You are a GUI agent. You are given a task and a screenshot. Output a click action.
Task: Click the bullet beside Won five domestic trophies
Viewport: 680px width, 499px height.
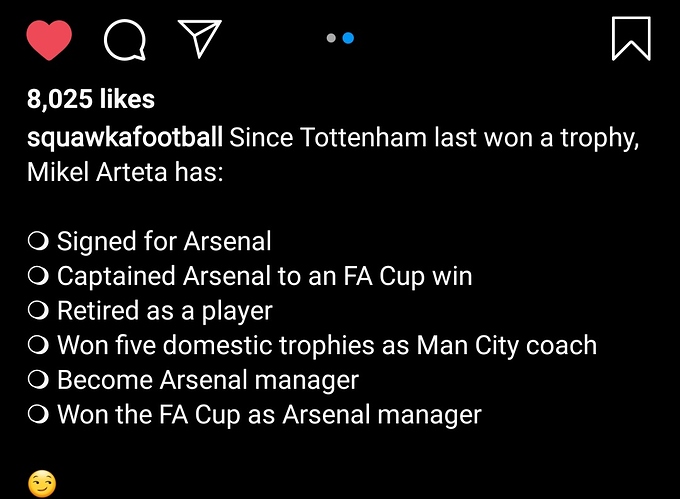click(x=38, y=345)
